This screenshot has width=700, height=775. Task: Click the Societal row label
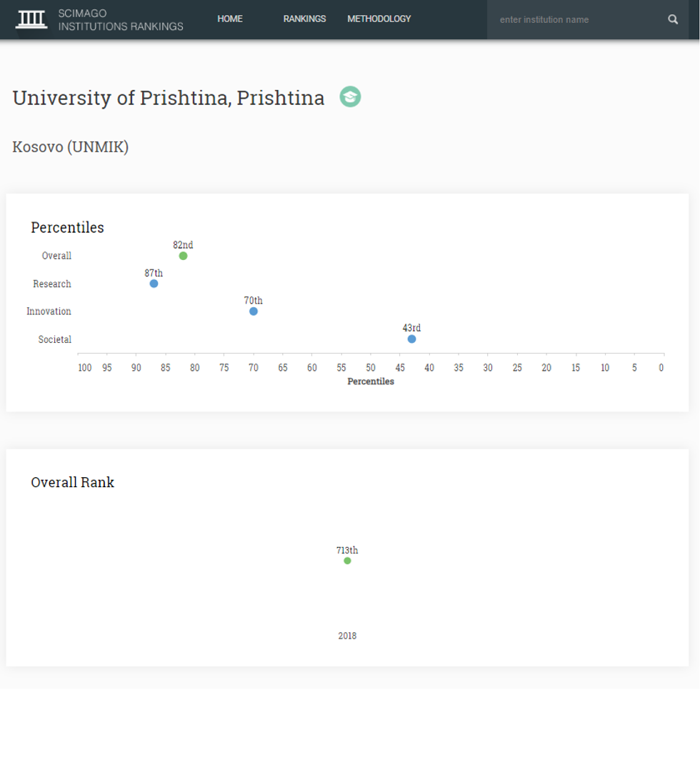55,340
